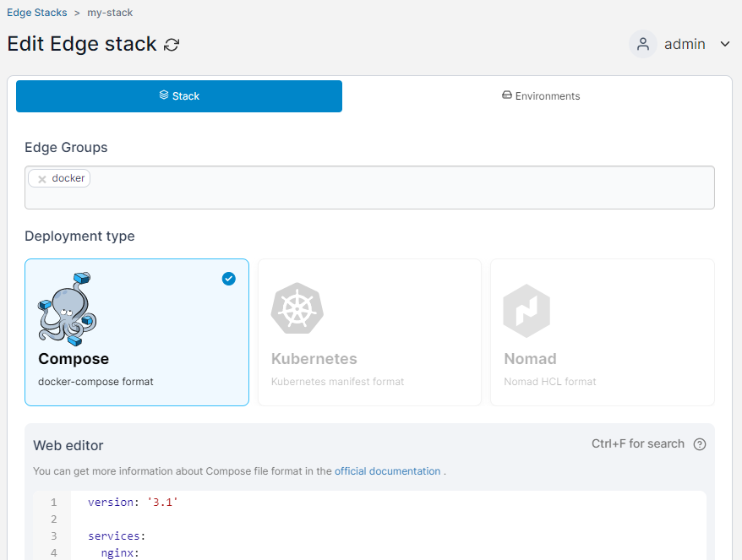Click the Kubernetes manifest format description text
742x560 pixels.
(x=337, y=382)
